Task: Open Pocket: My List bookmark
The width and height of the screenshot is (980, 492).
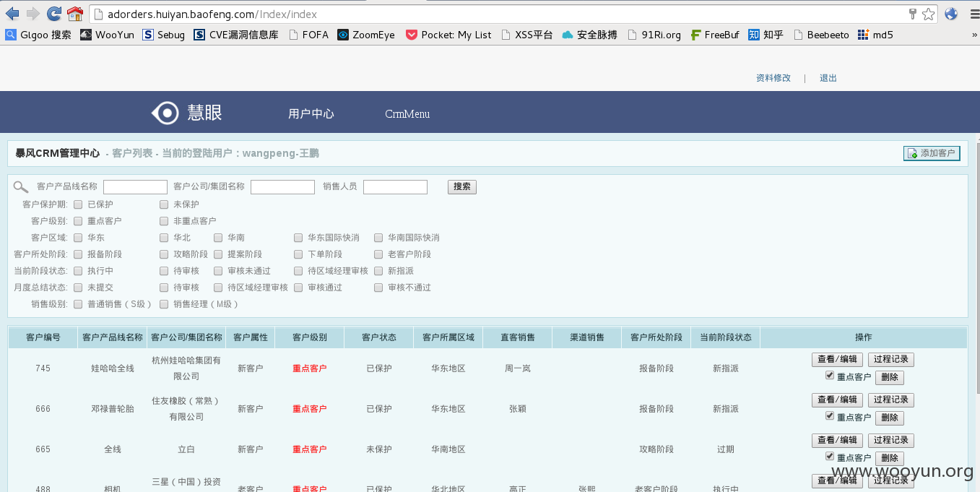Action: coord(448,34)
